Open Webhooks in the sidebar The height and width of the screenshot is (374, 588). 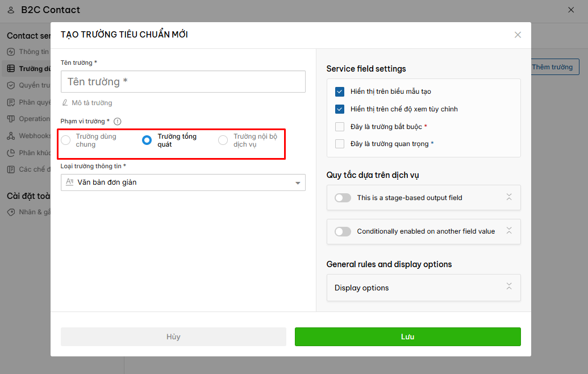pos(35,136)
